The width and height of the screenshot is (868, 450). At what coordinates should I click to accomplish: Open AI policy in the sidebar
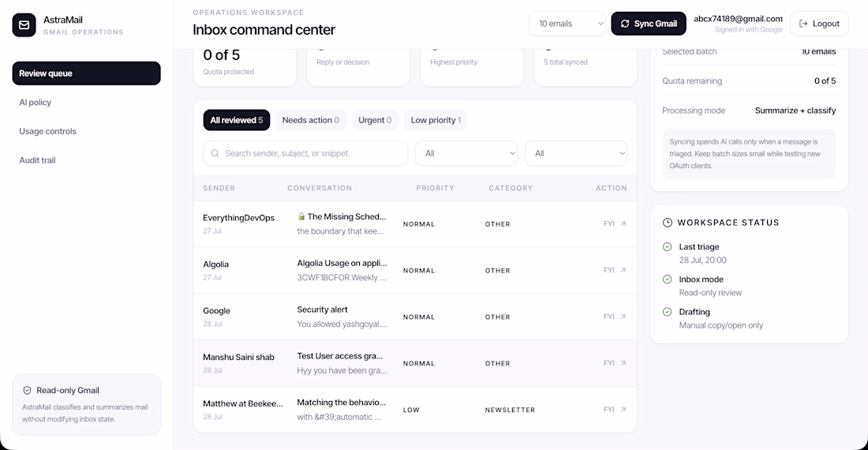35,103
